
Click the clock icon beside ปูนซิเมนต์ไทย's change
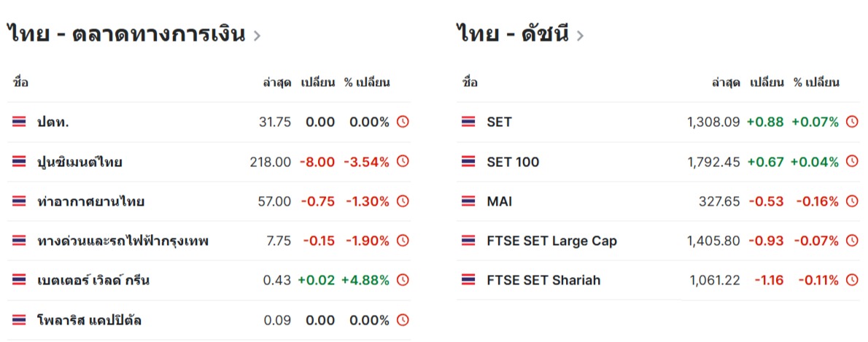point(403,162)
